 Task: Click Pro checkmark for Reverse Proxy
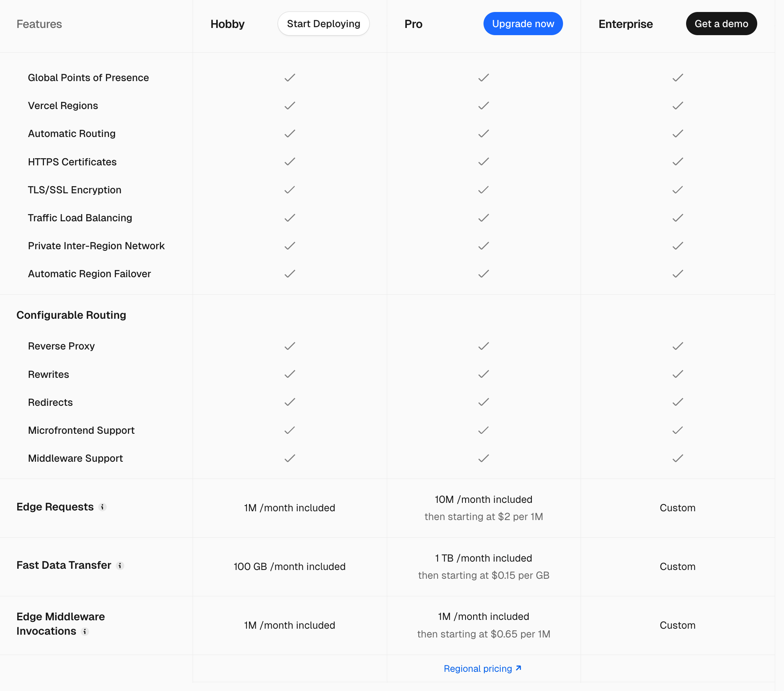point(484,346)
